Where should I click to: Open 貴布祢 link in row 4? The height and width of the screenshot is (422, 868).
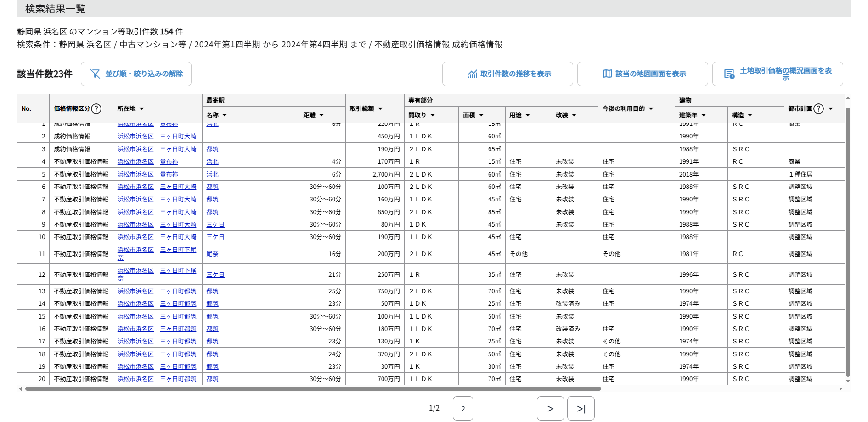169,162
